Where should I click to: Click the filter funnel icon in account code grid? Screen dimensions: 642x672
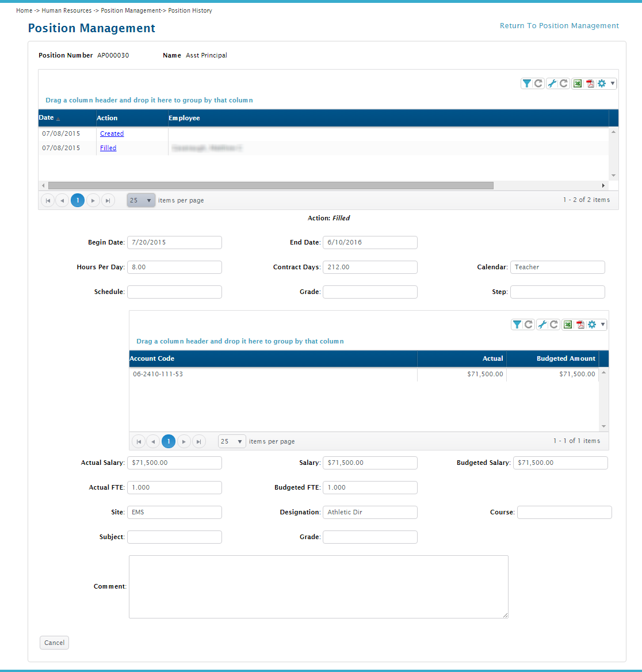pyautogui.click(x=517, y=325)
